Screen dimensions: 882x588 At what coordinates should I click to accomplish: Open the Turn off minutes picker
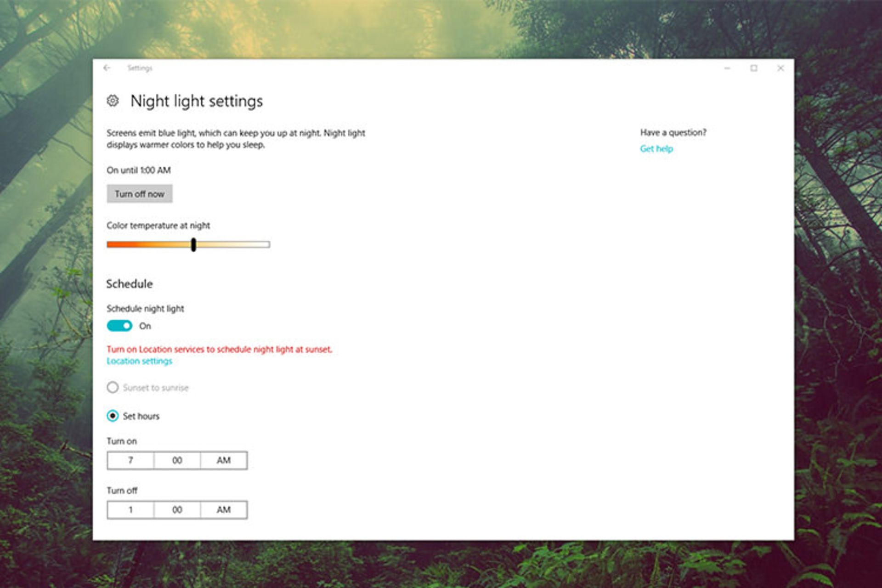tap(177, 510)
